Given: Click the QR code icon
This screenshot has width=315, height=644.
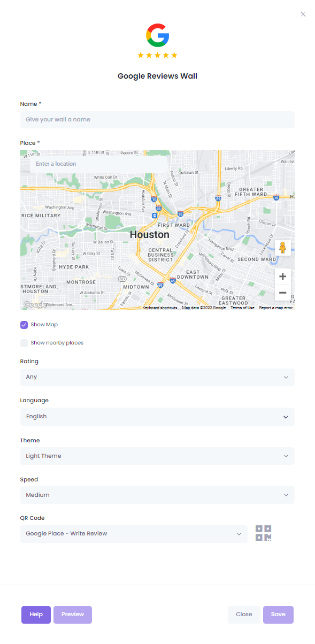Looking at the screenshot, I should pos(263,533).
